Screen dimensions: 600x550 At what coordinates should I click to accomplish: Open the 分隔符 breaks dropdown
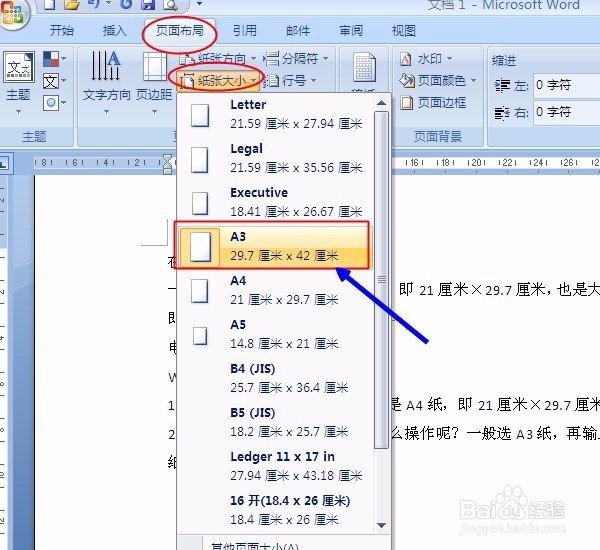pos(296,59)
